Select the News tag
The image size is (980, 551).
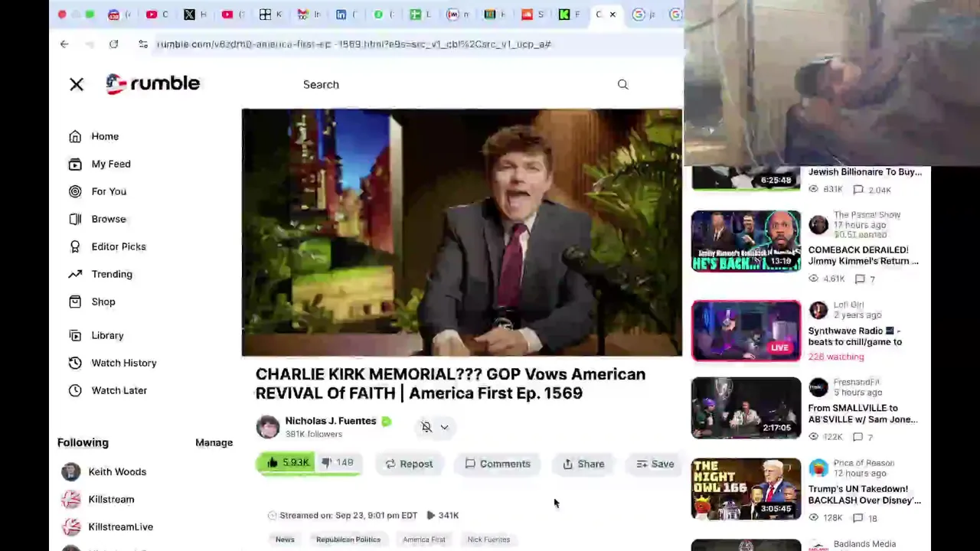285,540
